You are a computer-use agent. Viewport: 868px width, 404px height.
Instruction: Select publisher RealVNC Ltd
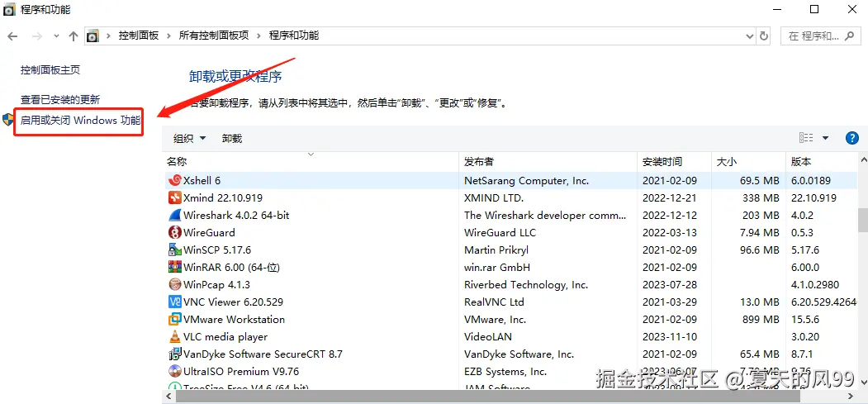[x=494, y=302]
